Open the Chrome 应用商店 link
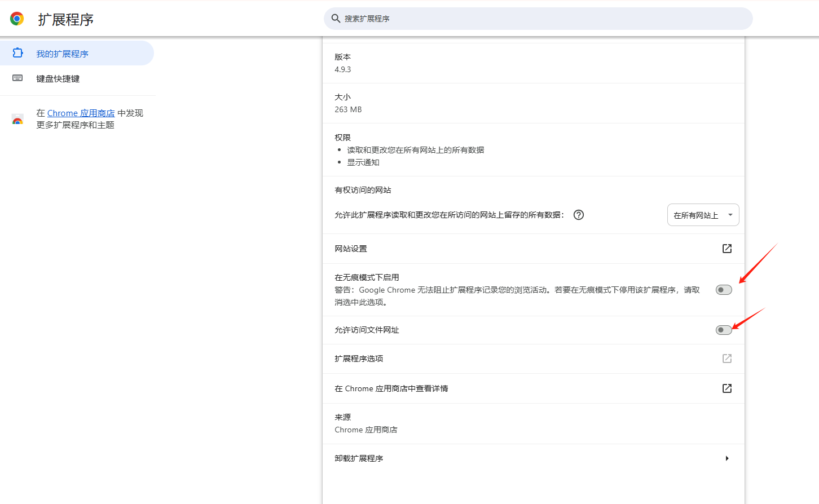The image size is (819, 504). coord(81,113)
